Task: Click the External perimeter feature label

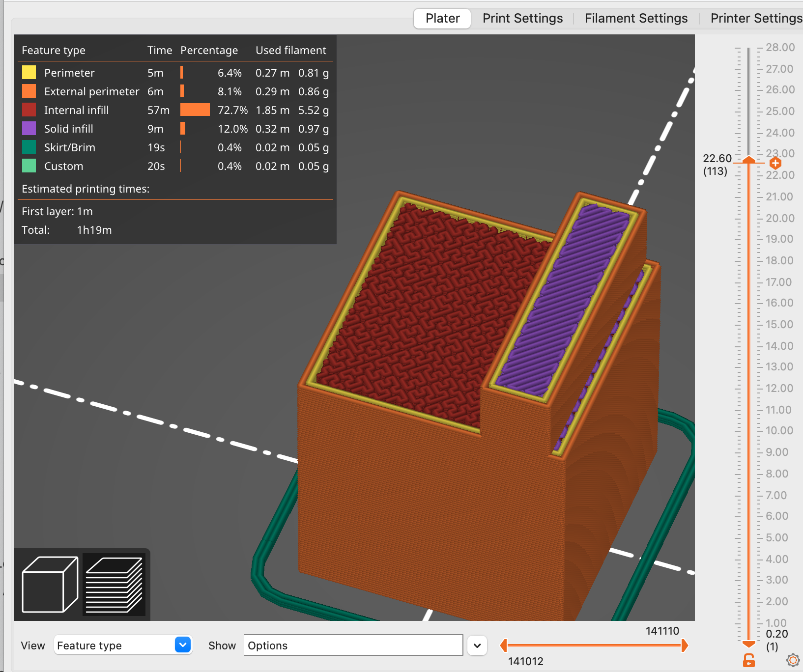Action: click(x=91, y=91)
